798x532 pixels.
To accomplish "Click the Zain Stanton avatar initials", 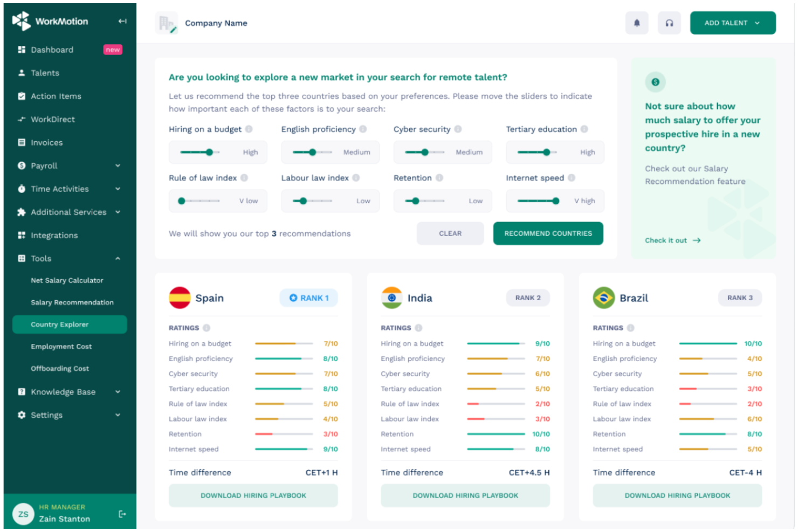I will click(x=23, y=514).
